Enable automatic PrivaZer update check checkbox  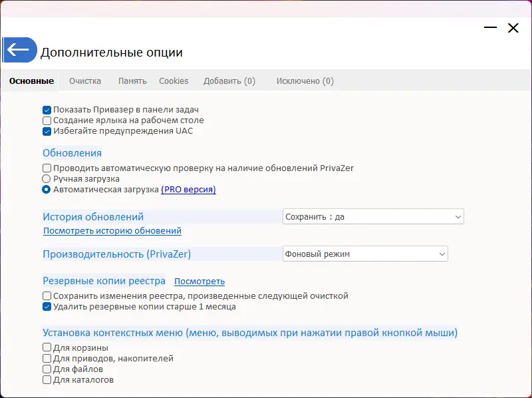pyautogui.click(x=47, y=168)
